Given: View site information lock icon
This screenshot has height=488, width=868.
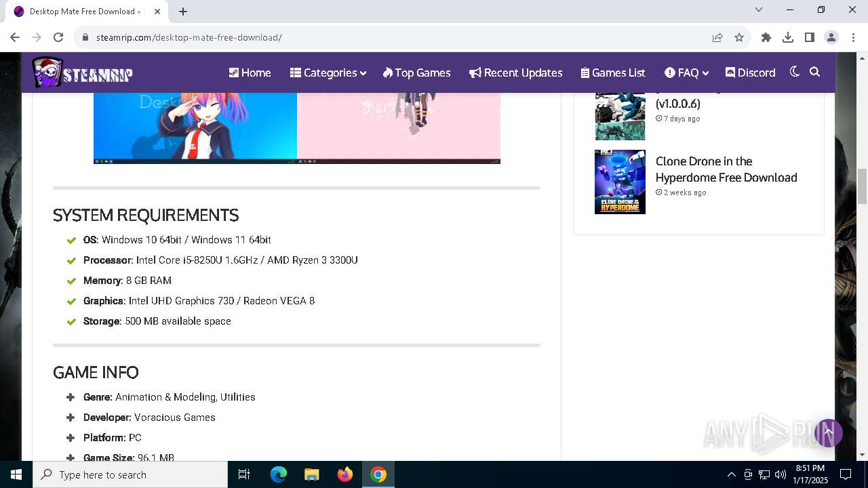Looking at the screenshot, I should coord(85,37).
